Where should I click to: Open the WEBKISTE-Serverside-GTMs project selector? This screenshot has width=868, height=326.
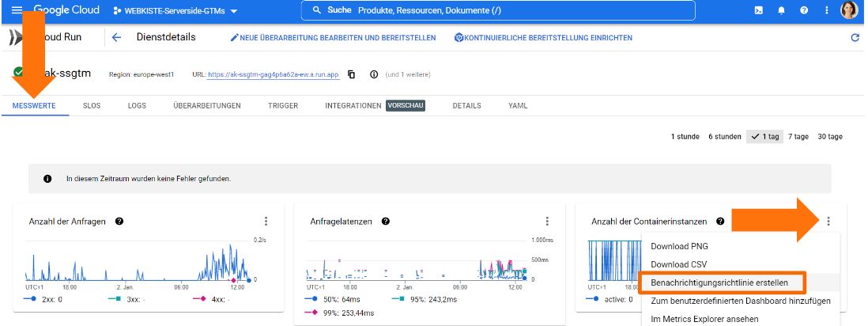click(175, 10)
